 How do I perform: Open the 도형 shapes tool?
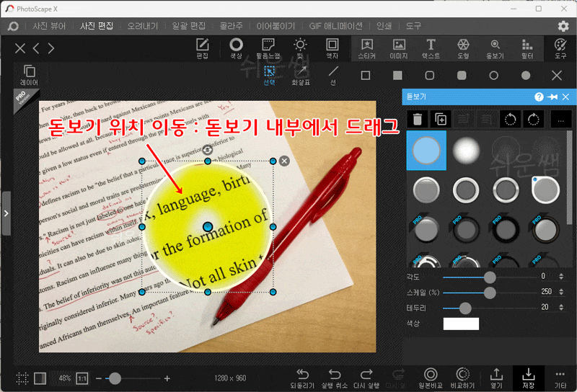463,48
